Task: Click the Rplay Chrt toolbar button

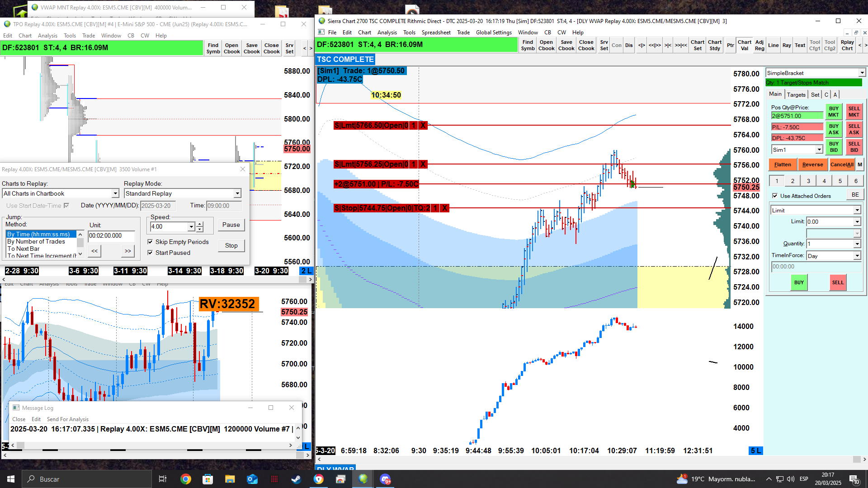Action: 847,45
